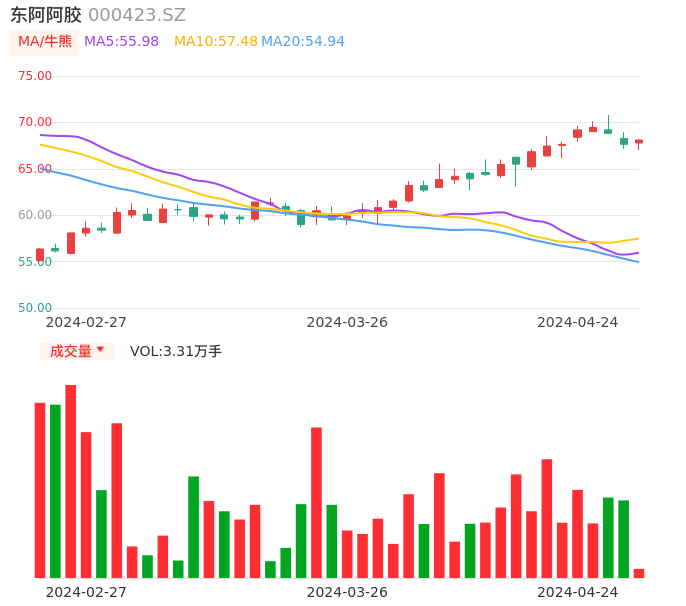Open the 成交量 indicator dropdown
Screen dimensions: 686x606
pos(77,351)
